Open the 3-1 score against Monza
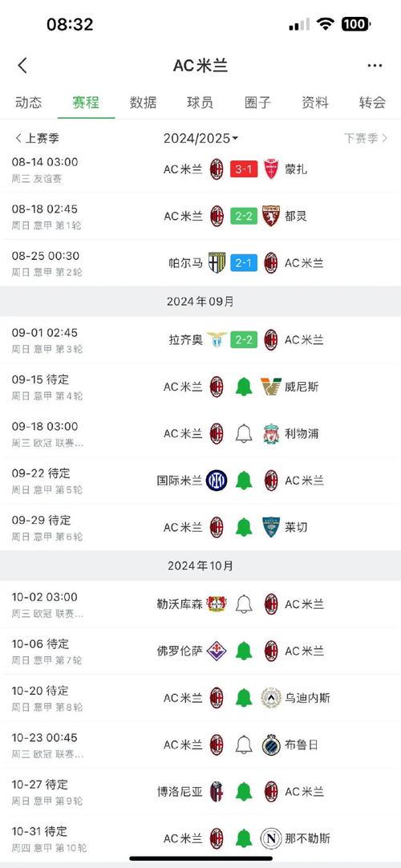The height and width of the screenshot is (868, 401). [244, 168]
